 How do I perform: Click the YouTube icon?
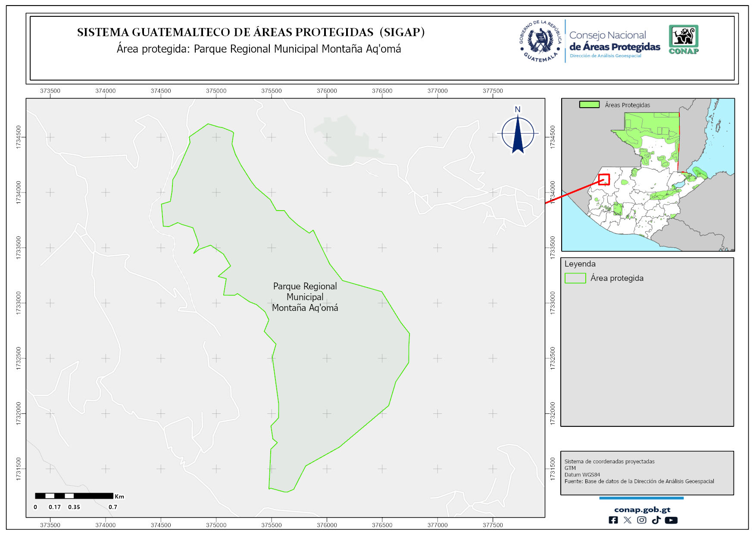671,520
